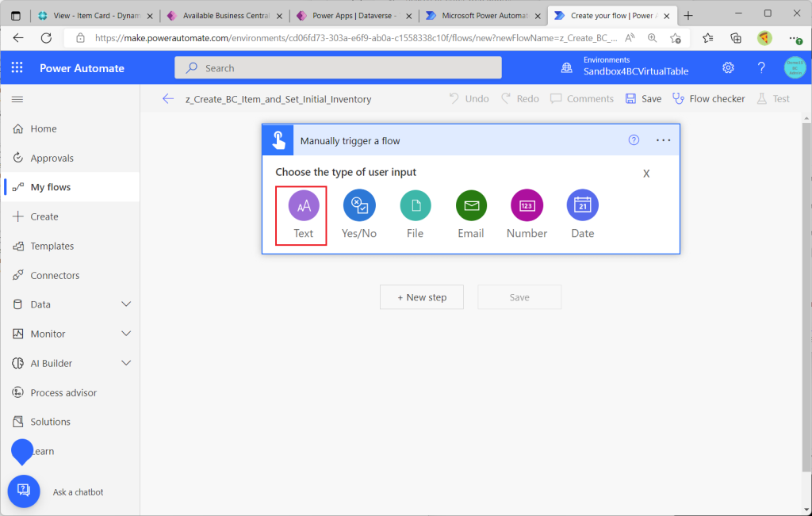Click the Search input field
812x516 pixels.
coord(339,68)
